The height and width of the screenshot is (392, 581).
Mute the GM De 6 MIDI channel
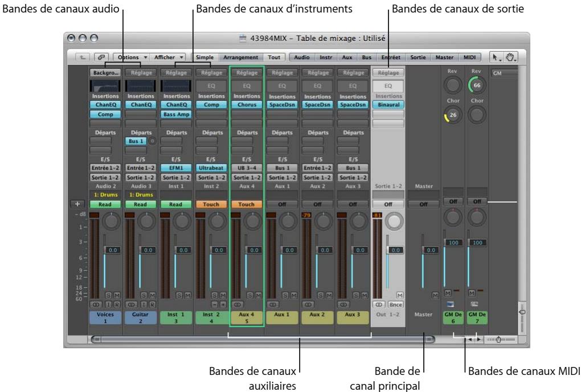pyautogui.click(x=448, y=293)
